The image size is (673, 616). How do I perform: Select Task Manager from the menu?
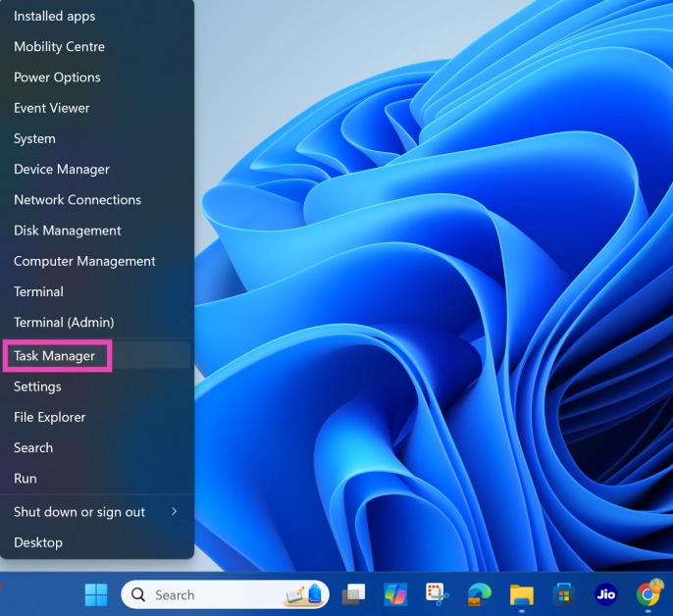click(55, 356)
